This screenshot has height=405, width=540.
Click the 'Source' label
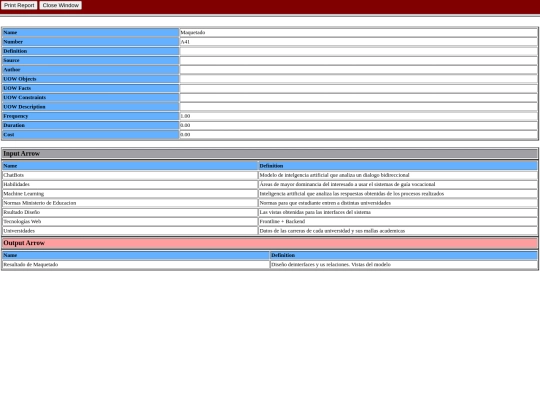(11, 60)
